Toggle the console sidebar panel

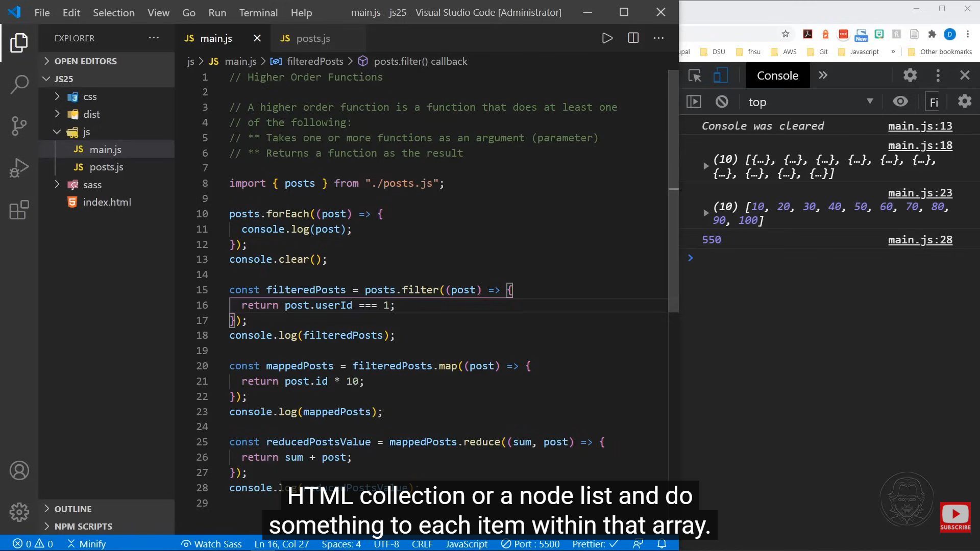pos(694,102)
